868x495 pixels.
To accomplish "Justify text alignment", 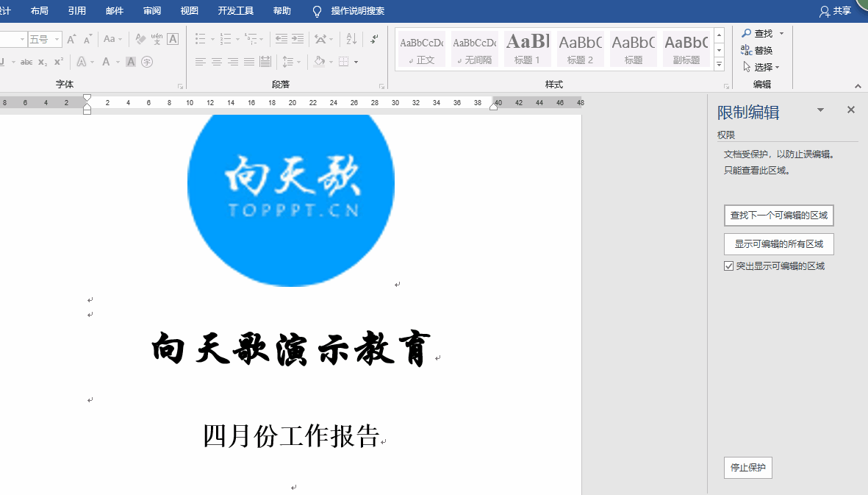I will (249, 62).
